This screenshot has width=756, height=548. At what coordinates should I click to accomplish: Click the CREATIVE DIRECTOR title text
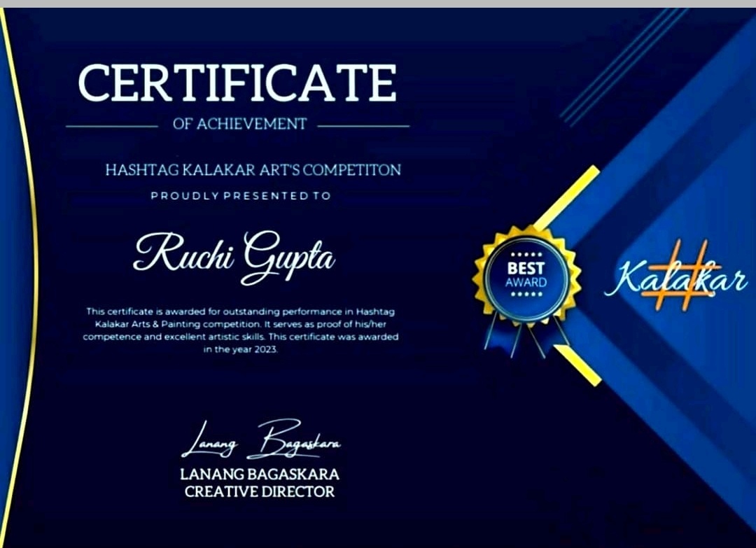259,491
